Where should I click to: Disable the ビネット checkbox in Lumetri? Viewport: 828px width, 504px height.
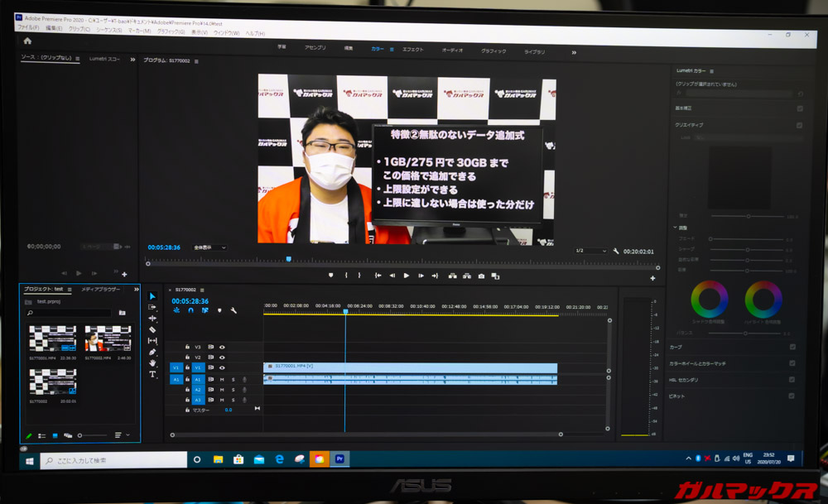[x=792, y=396]
